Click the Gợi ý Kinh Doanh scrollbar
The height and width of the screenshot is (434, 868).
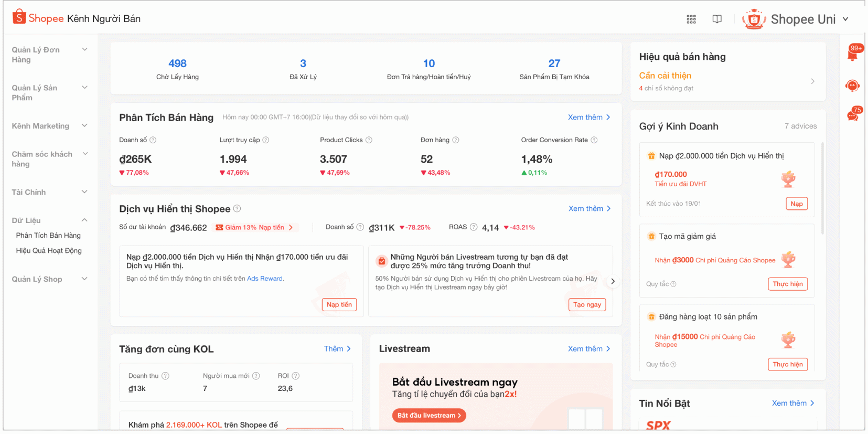(x=822, y=188)
